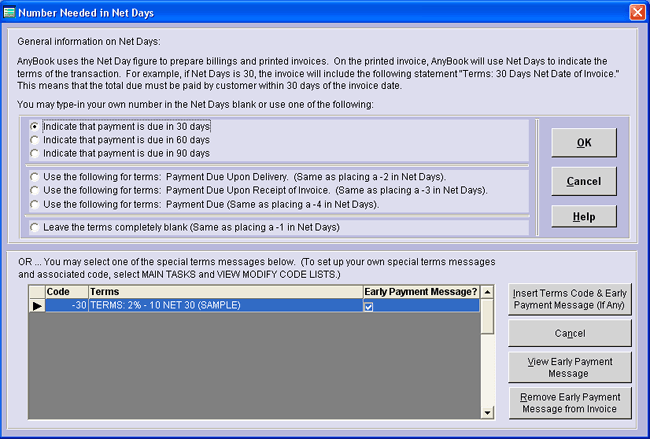Image resolution: width=650 pixels, height=439 pixels.
Task: Click View Early Payment Message button
Action: tap(569, 367)
